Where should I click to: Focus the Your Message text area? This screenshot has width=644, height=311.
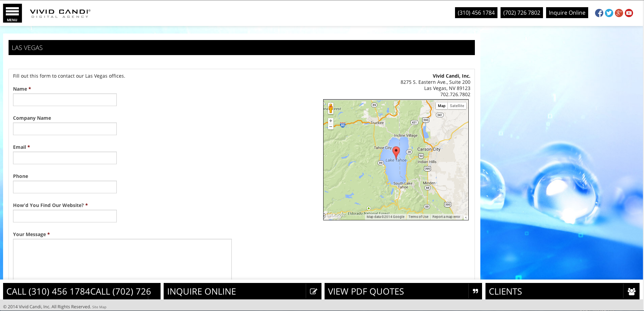tap(122, 259)
